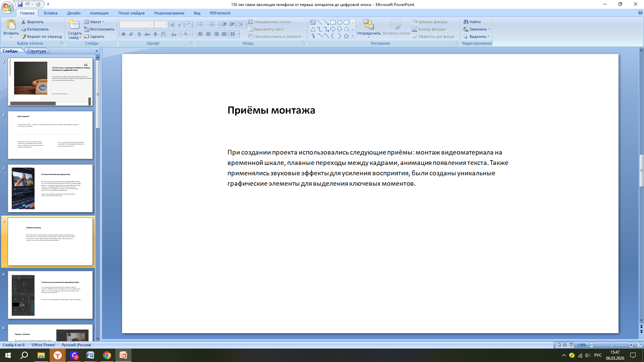Toggle Bold (Ж) formatting
644x362 pixels.
[x=123, y=34]
